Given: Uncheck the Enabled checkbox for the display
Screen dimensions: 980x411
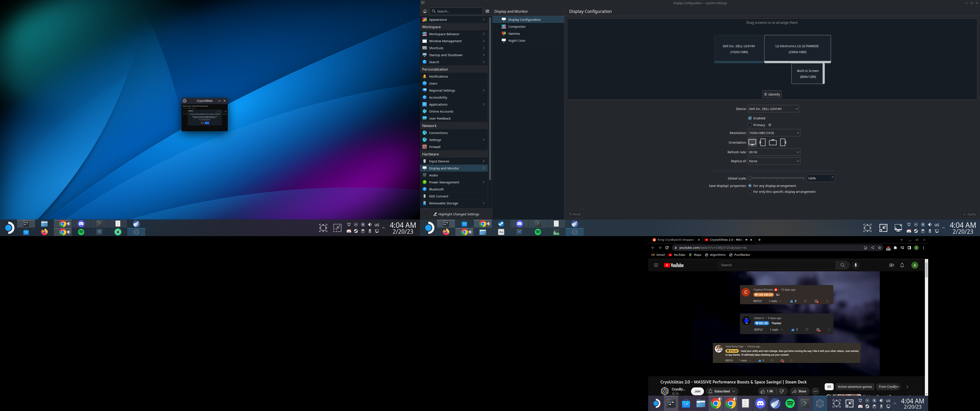Looking at the screenshot, I should coord(750,118).
